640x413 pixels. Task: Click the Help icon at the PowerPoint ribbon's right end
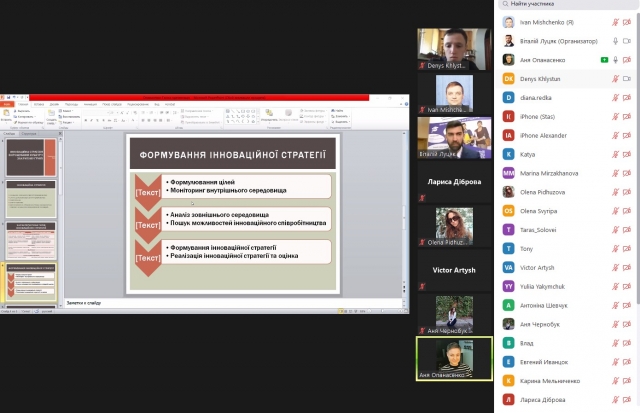[x=406, y=104]
